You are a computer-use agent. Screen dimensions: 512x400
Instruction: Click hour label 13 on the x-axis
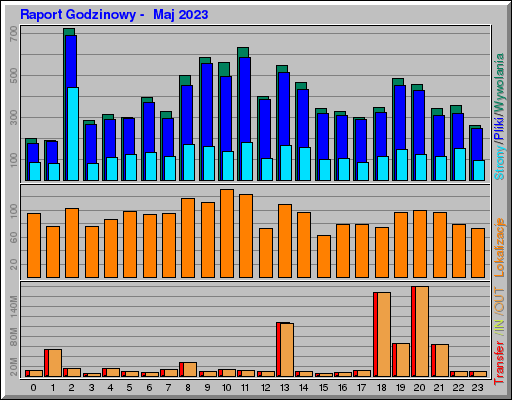[284, 388]
